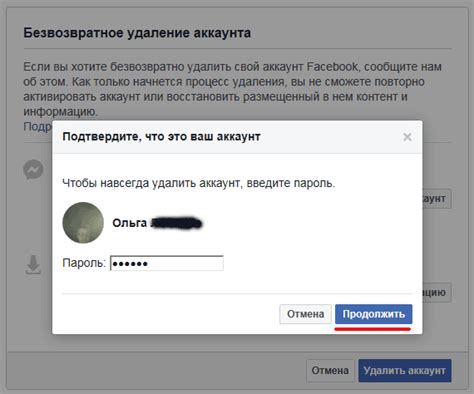Click the download information arrow icon
This screenshot has height=394, width=474.
pos(33,265)
